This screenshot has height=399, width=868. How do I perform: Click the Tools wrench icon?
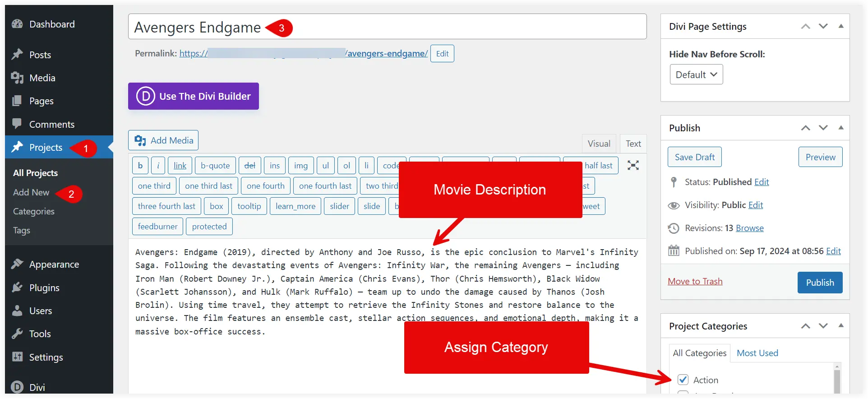[x=17, y=334]
